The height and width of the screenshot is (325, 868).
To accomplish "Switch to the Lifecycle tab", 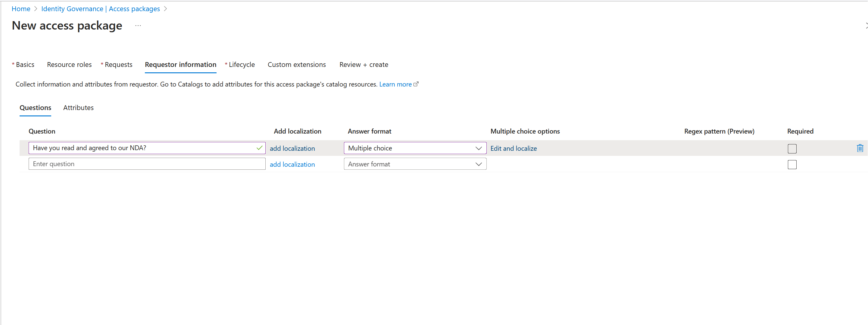I will tap(241, 65).
